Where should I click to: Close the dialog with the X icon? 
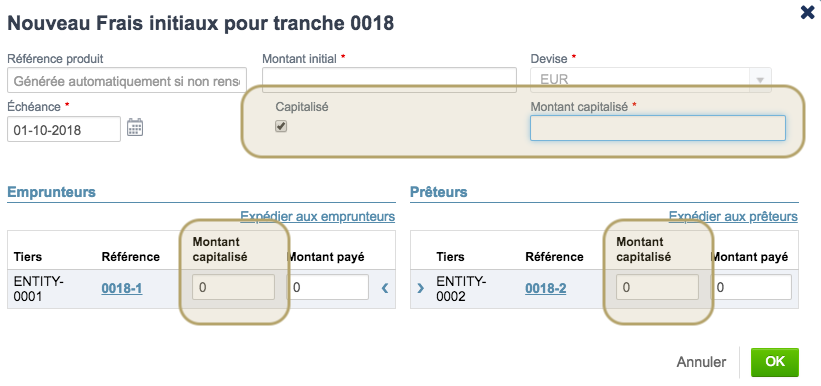point(809,12)
